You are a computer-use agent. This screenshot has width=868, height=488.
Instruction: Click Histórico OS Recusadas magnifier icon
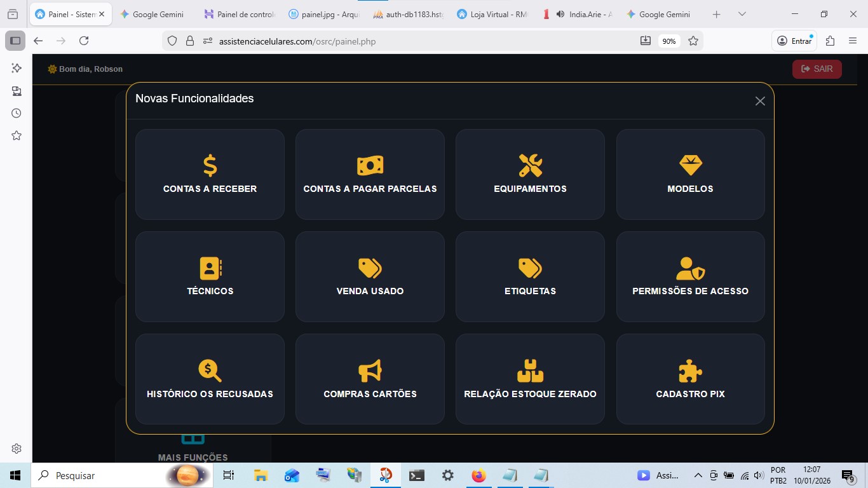coord(210,370)
